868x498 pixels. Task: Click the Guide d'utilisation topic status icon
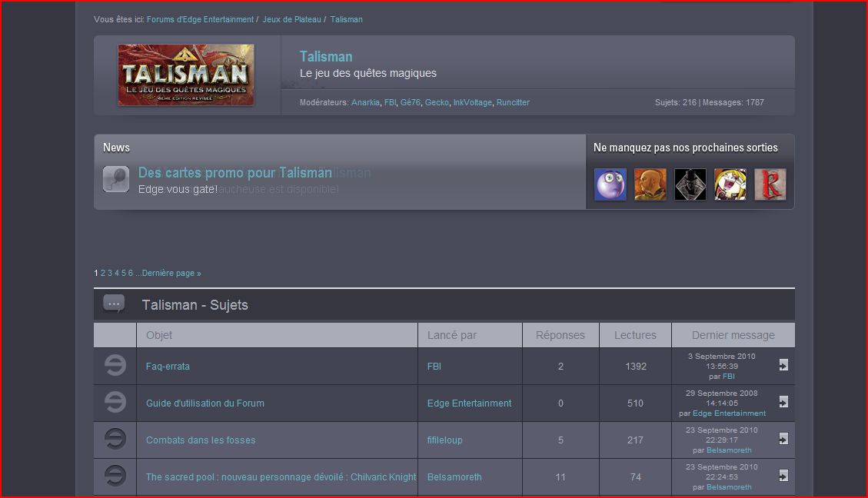pyautogui.click(x=115, y=402)
